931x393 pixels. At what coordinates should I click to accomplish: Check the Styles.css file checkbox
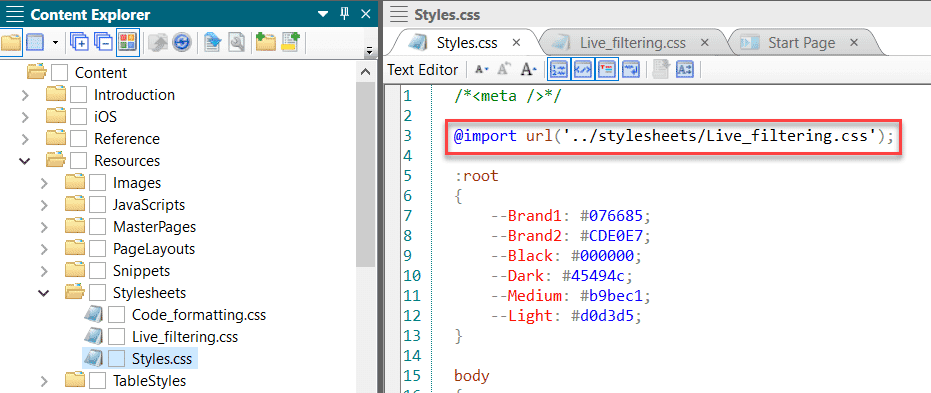116,359
